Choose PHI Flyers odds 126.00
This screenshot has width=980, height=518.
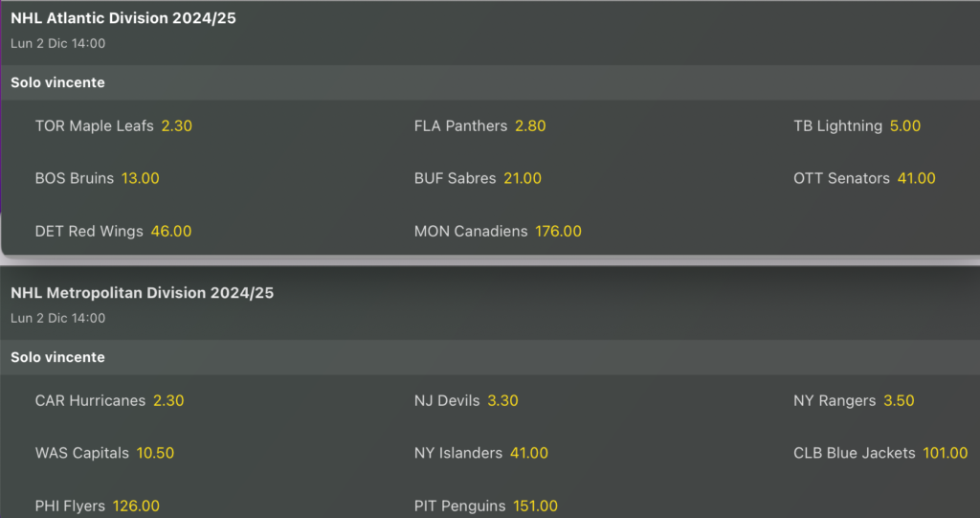point(136,507)
